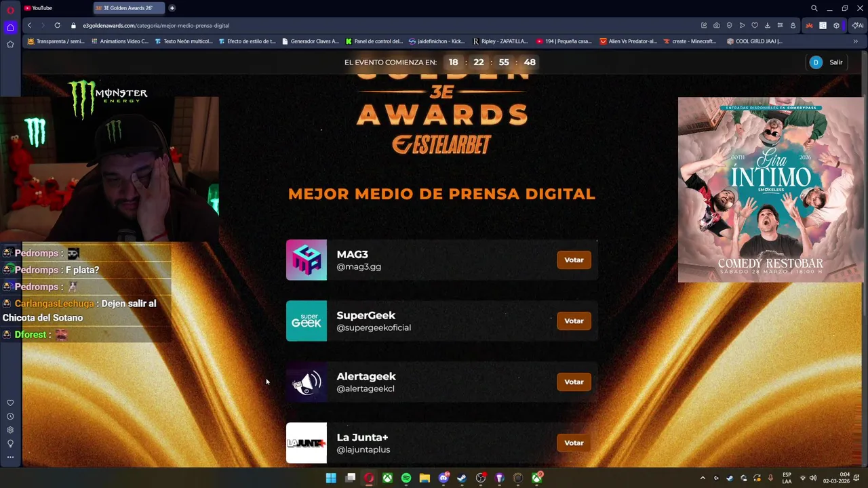Open File Explorer from the taskbar

(x=425, y=478)
